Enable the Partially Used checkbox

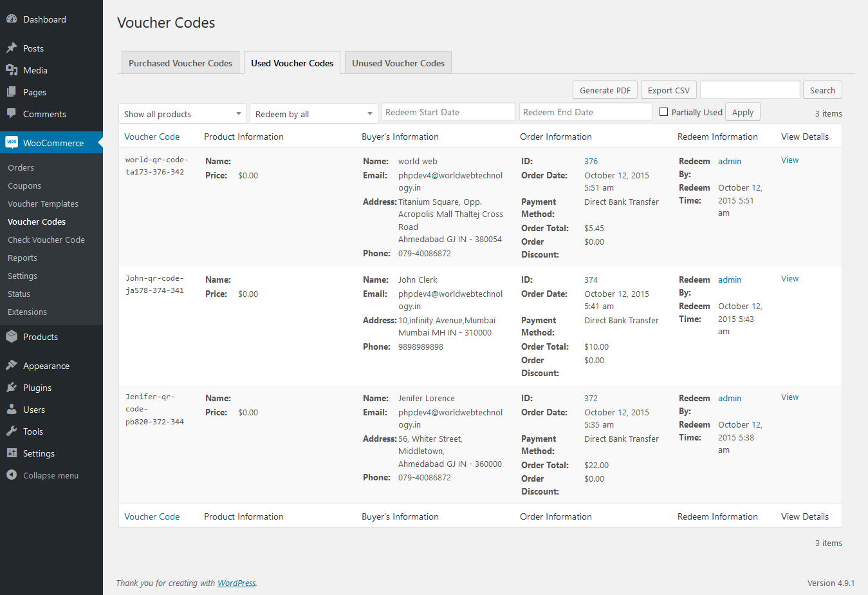[x=664, y=112]
